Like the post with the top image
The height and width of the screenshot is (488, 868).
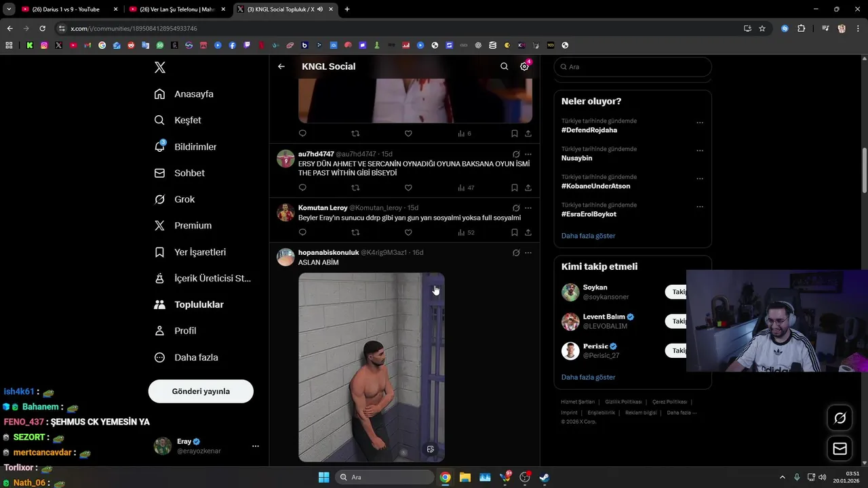[408, 134]
